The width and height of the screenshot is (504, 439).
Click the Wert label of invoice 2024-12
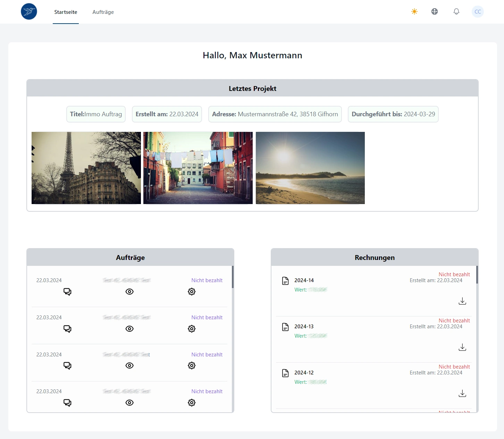[x=301, y=382]
